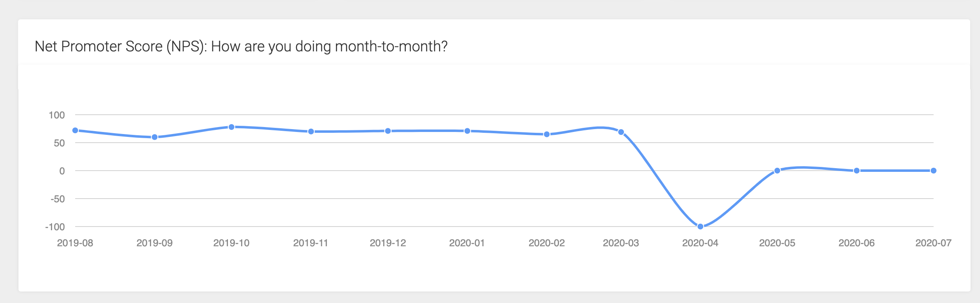980x303 pixels.
Task: Select the 2019-09 data point marker
Action: (x=155, y=137)
